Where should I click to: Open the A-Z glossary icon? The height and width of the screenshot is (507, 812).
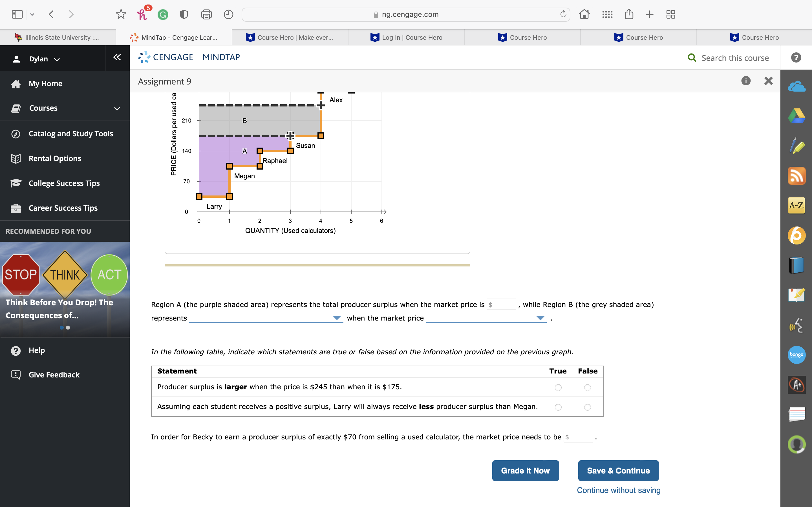pyautogui.click(x=796, y=205)
